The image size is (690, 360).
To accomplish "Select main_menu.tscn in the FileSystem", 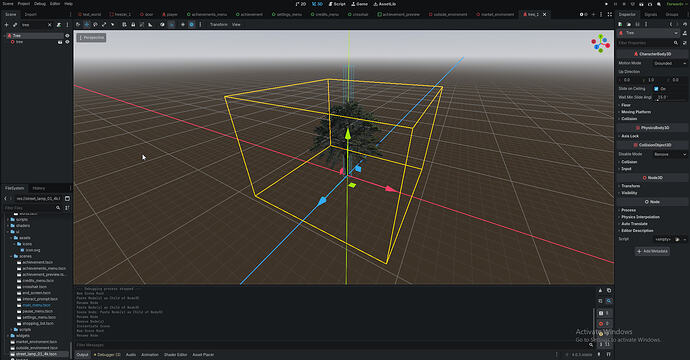I will point(37,305).
